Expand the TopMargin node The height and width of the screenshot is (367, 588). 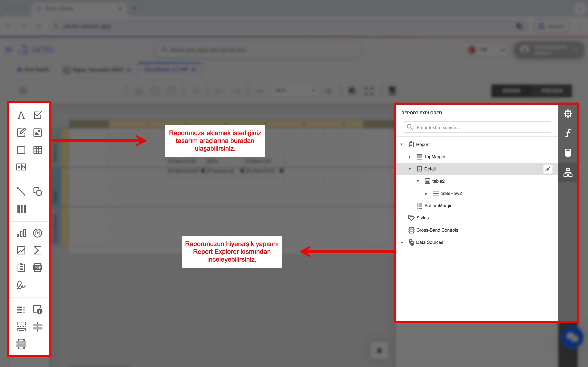(x=410, y=157)
